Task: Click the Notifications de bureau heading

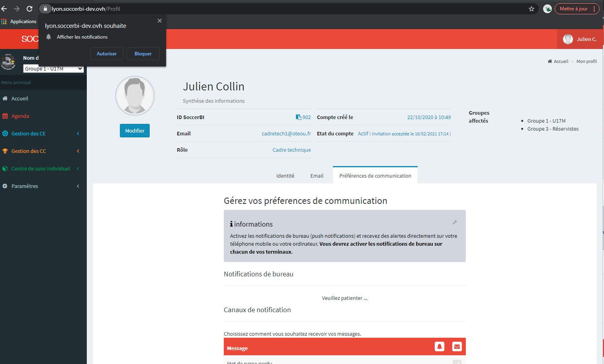Action: click(258, 274)
